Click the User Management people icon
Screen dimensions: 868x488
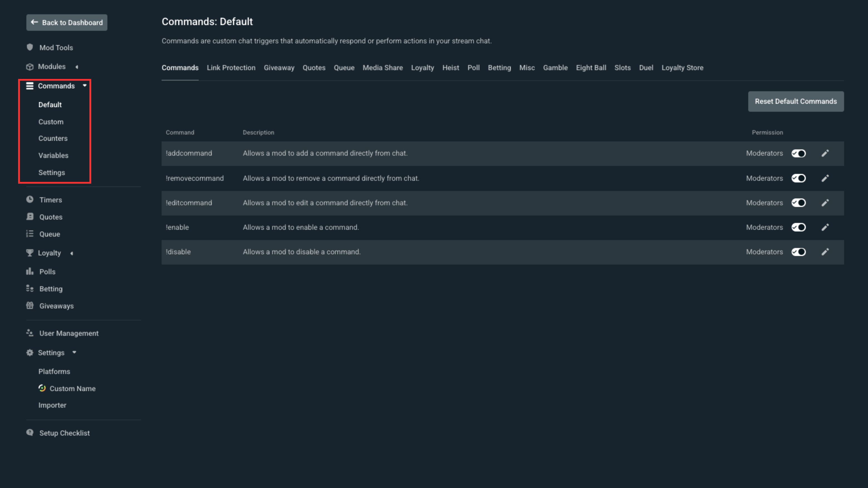pyautogui.click(x=30, y=333)
